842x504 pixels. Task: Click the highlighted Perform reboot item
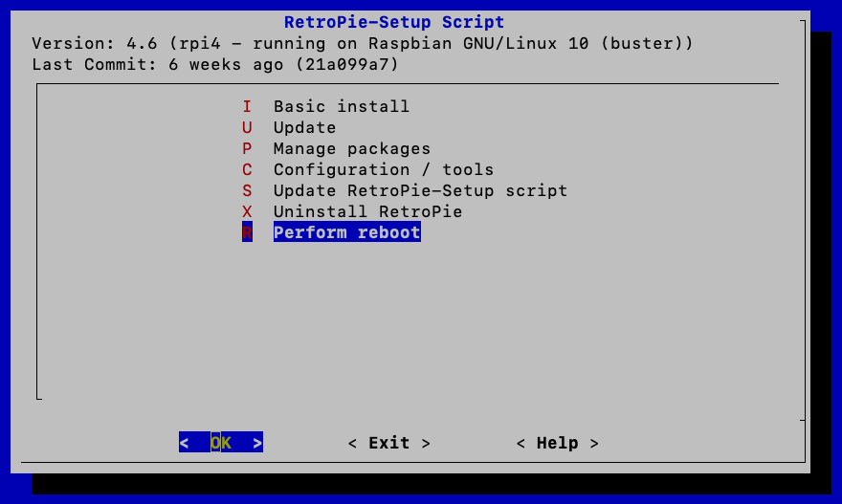tap(346, 232)
